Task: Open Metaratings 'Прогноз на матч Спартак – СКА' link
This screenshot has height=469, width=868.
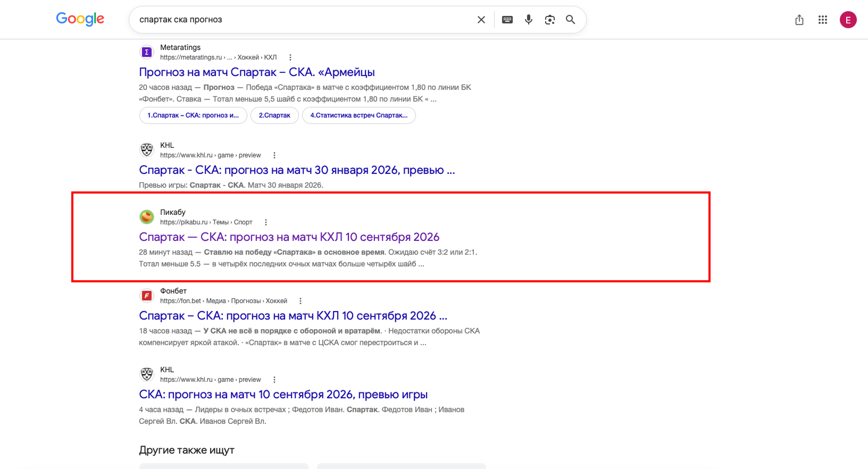Action: 257,72
